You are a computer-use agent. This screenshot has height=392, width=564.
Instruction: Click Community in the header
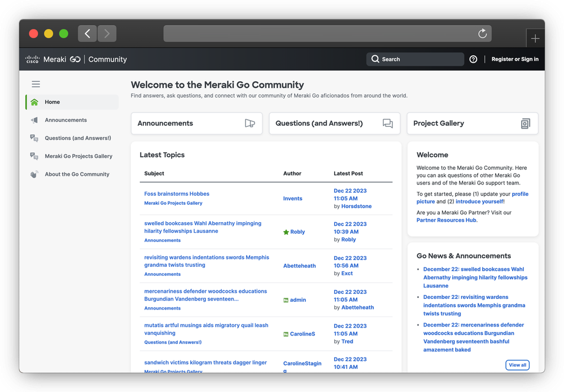click(107, 59)
